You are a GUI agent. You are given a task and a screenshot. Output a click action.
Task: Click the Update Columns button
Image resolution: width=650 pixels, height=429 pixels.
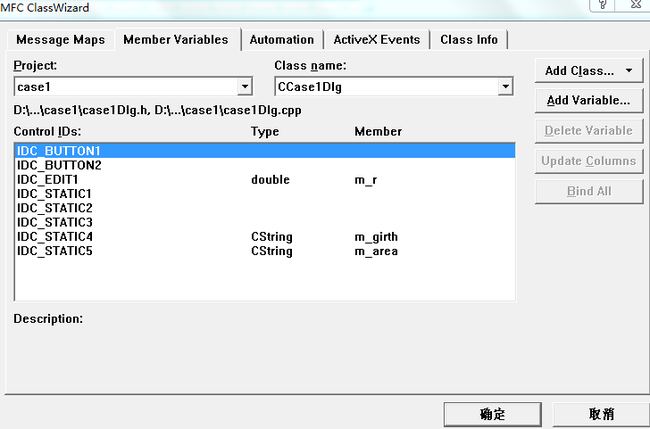[x=589, y=161]
